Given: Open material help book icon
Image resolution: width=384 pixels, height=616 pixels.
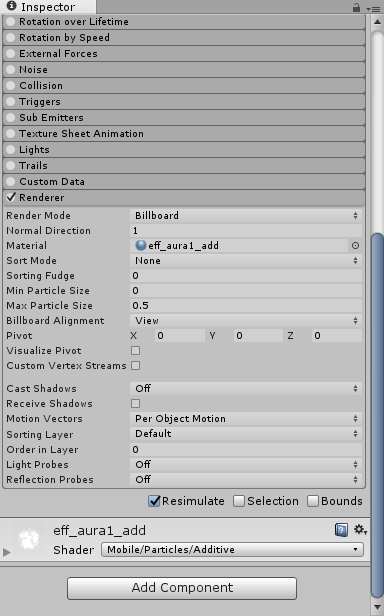Looking at the screenshot, I should 341,530.
